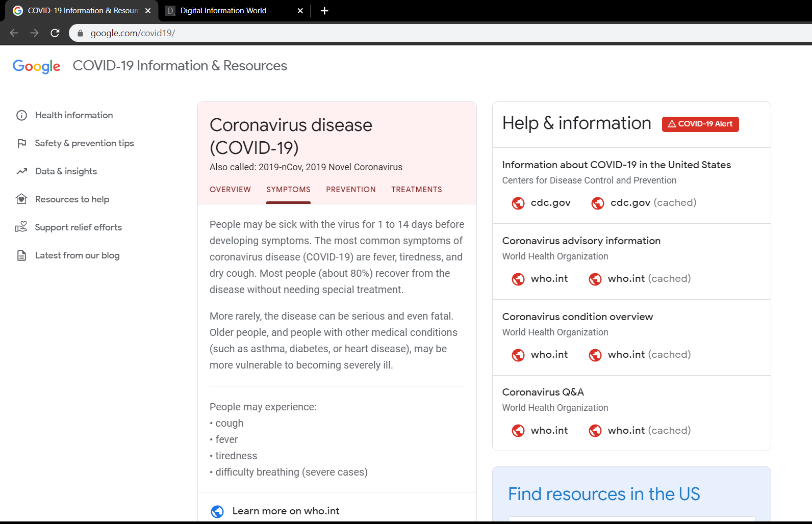Close the Digital Information World tab
Viewport: 812px width, 524px height.
300,11
